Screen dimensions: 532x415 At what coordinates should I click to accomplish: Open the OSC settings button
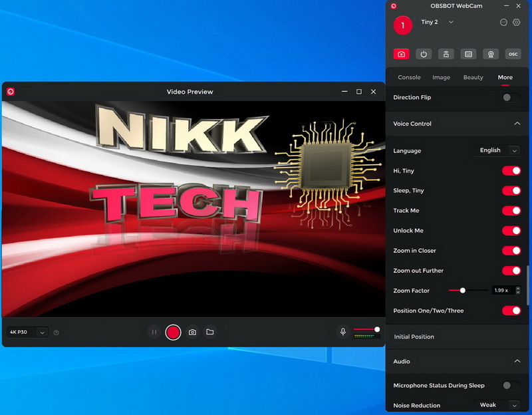513,55
